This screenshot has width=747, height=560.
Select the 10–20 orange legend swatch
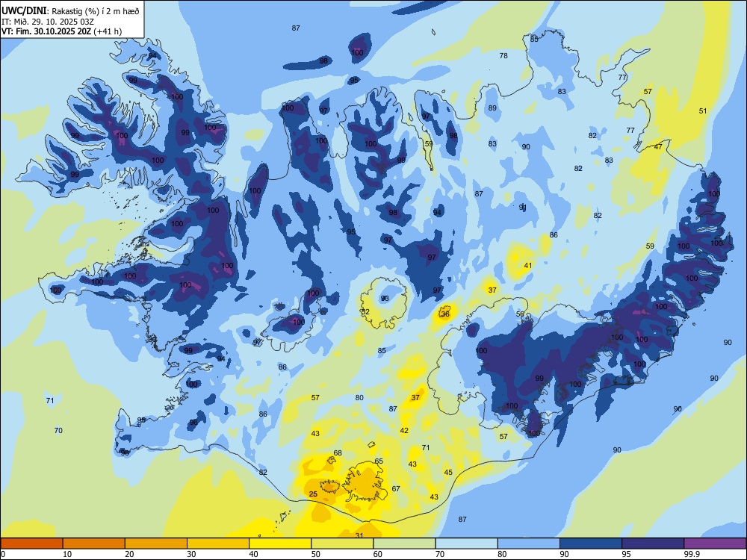(94, 544)
